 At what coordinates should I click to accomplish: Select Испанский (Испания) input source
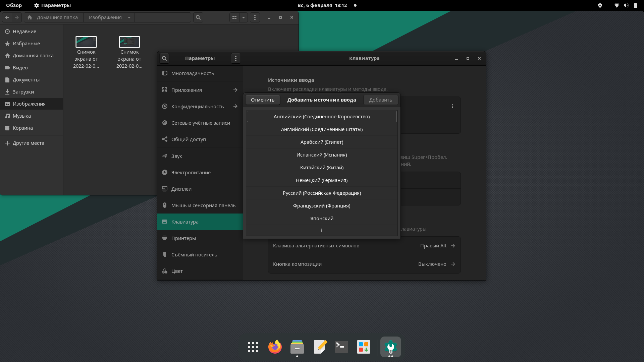pos(322,155)
